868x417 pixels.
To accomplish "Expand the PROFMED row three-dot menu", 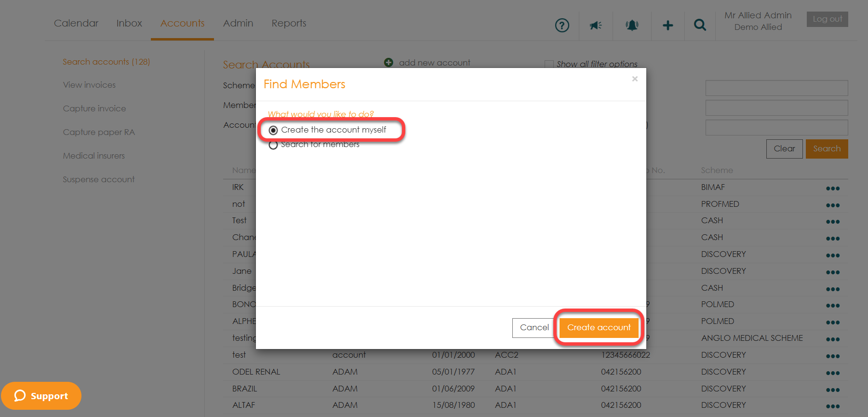I will [832, 205].
